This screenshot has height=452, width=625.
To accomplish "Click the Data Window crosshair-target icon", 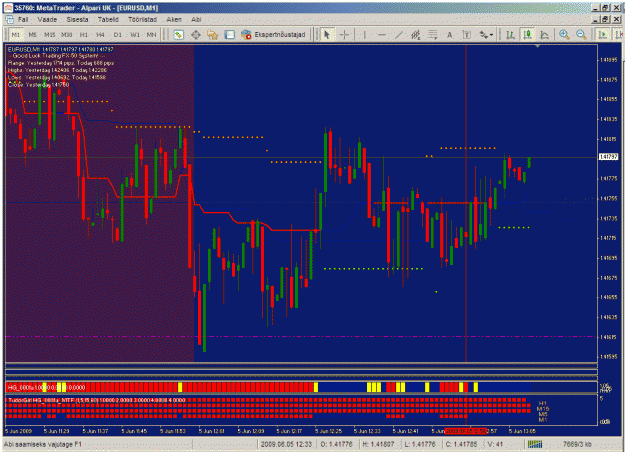I will tap(196, 35).
